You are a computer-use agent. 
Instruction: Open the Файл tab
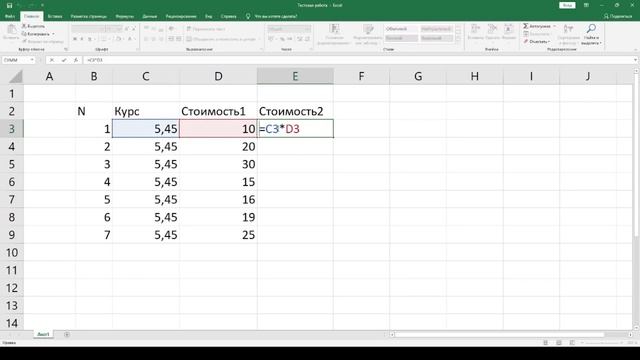(10, 16)
